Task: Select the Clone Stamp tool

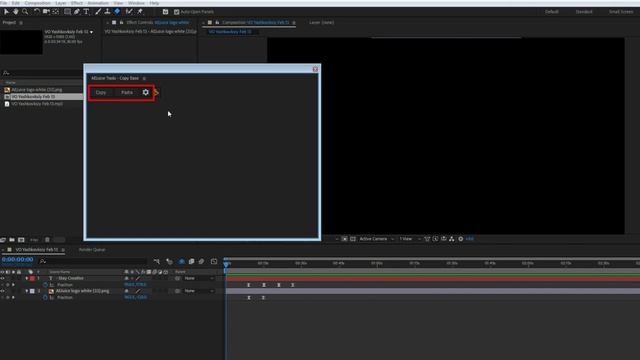Action: click(x=107, y=12)
